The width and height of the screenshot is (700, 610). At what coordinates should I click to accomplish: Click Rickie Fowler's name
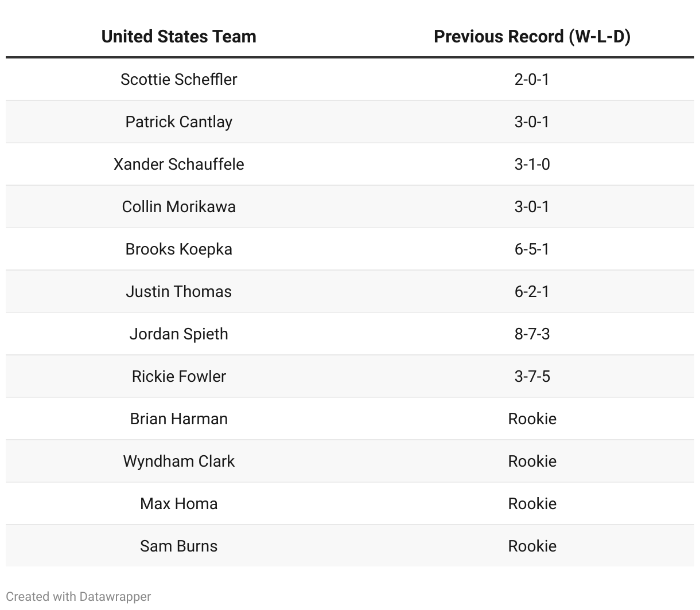(178, 376)
